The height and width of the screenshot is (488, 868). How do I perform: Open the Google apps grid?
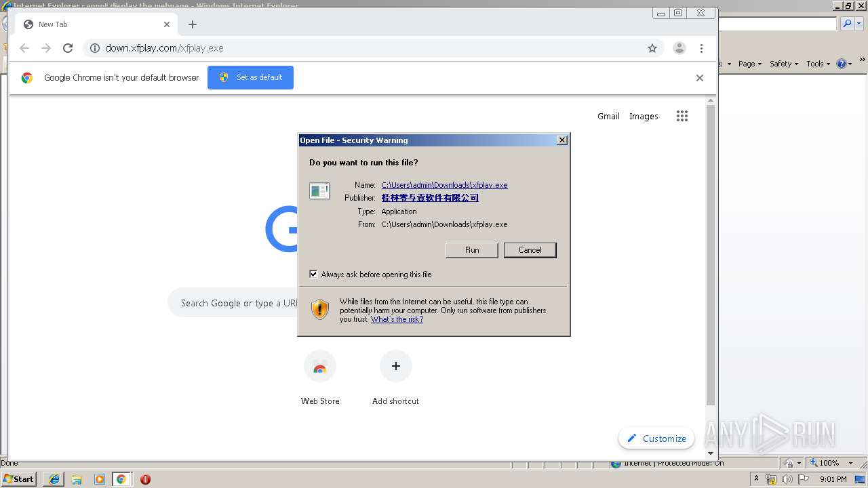(x=682, y=116)
